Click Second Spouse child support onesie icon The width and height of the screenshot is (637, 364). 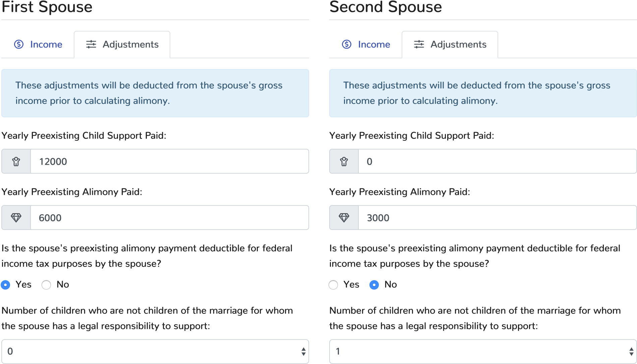[x=344, y=162]
